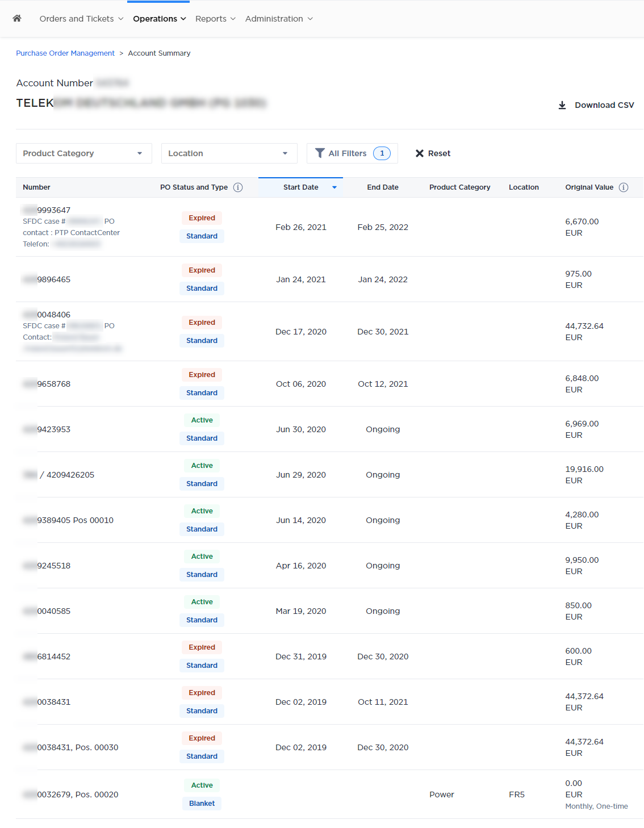
Task: Click PTP ContactCenter contact line
Action: tap(72, 233)
